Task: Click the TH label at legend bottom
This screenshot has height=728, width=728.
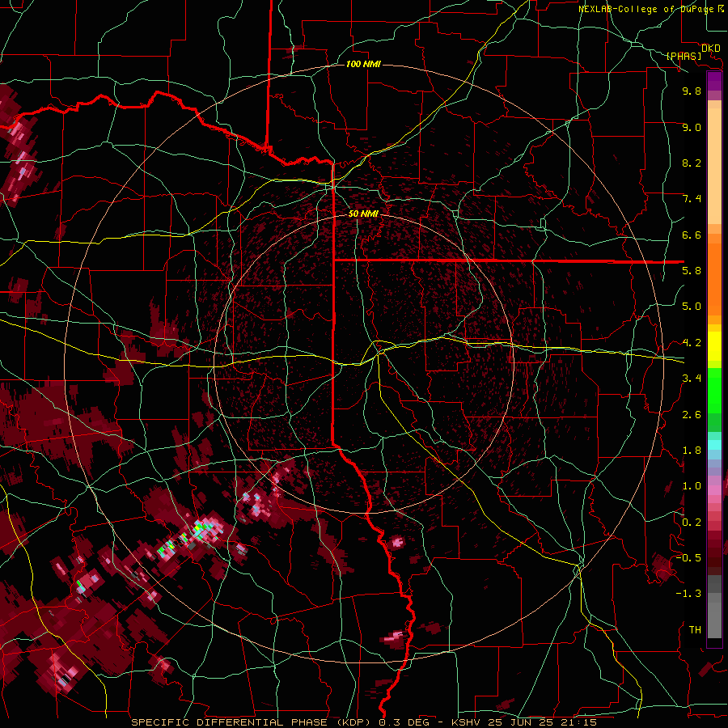Action: pyautogui.click(x=695, y=630)
